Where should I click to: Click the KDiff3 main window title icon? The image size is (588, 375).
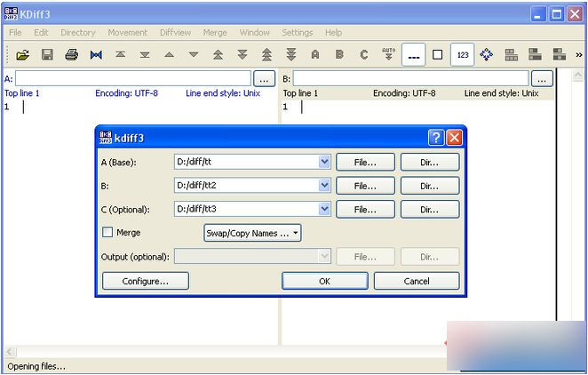[11, 14]
